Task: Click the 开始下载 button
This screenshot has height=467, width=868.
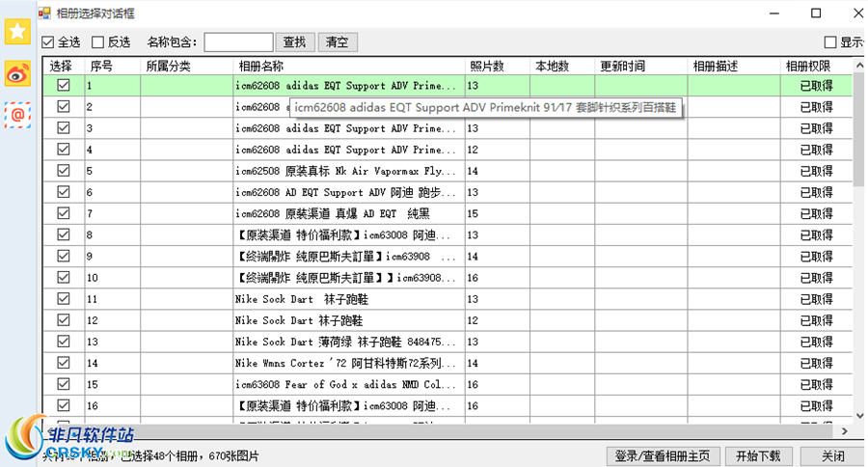Action: click(x=758, y=456)
